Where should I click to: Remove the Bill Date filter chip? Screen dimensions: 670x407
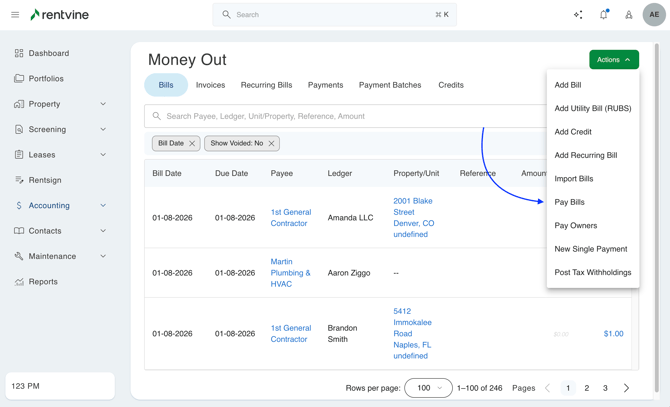pos(192,143)
